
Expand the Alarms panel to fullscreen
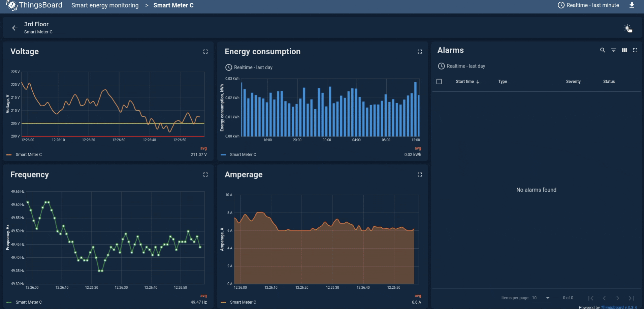coord(636,50)
